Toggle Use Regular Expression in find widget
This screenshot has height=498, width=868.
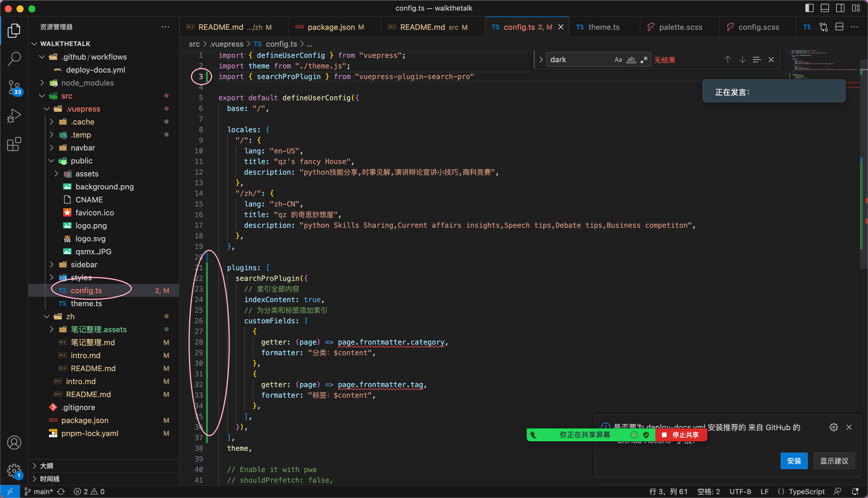point(644,60)
